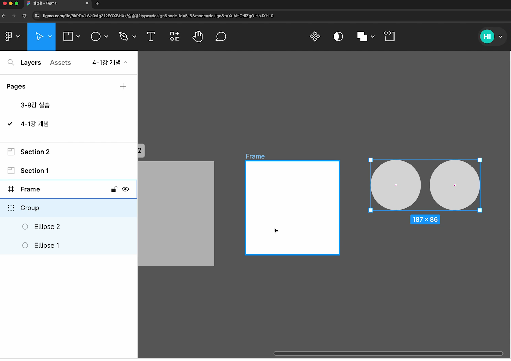
Task: Open a new browser tab
Action: tap(97, 4)
